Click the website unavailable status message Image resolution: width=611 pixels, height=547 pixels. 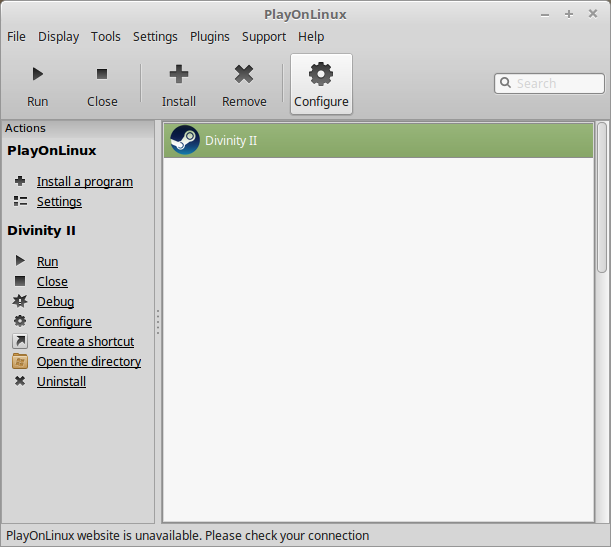[x=187, y=536]
